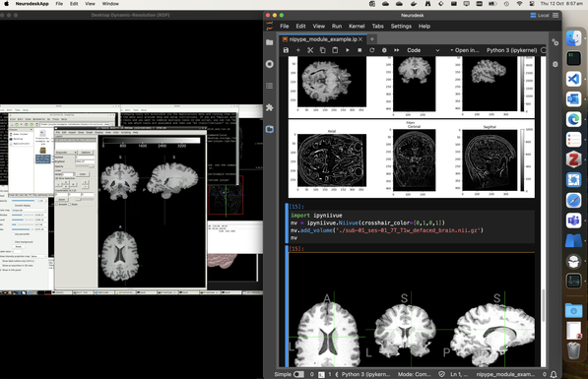Viewport: 588px width, 379px height.
Task: Paste cell using the clipboard toolbar icon
Action: point(335,50)
